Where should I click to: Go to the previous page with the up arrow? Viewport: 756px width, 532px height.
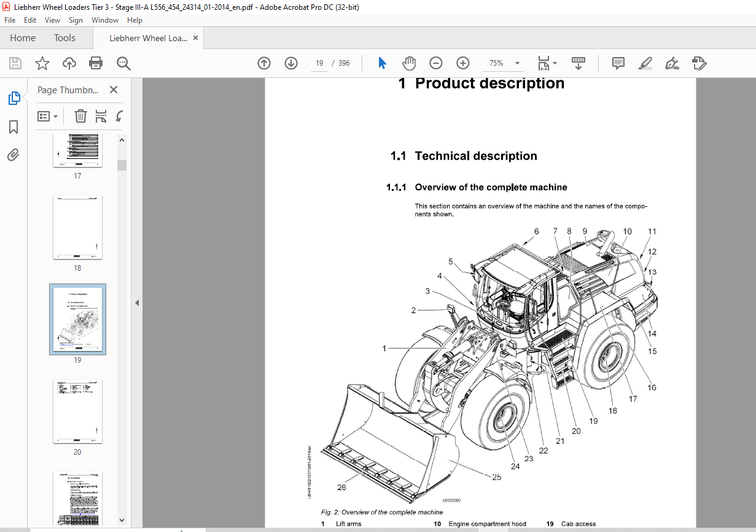pos(264,63)
